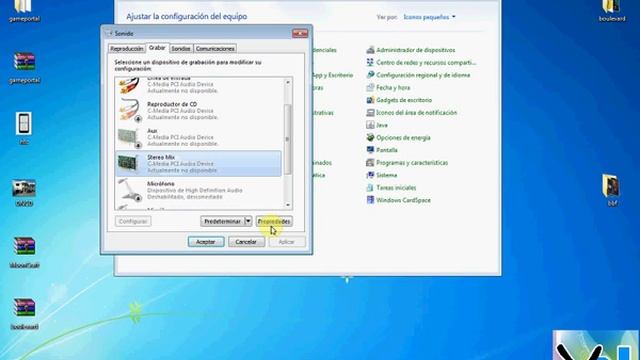Image resolution: width=640 pixels, height=360 pixels.
Task: Open Configuración regional y de idioma icon
Action: (370, 75)
